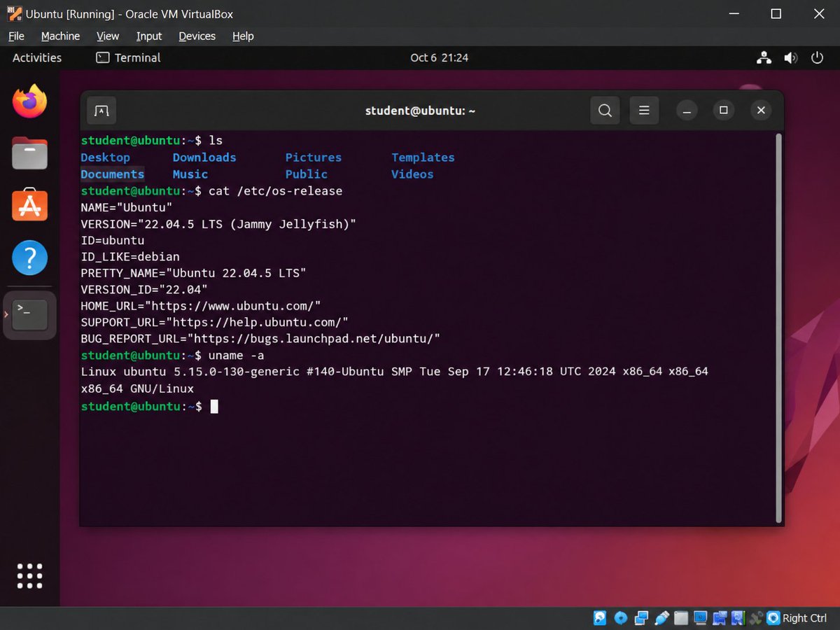Screen dimensions: 840x630
Task: Click the Terminal icon in the top bar
Action: tap(103, 58)
